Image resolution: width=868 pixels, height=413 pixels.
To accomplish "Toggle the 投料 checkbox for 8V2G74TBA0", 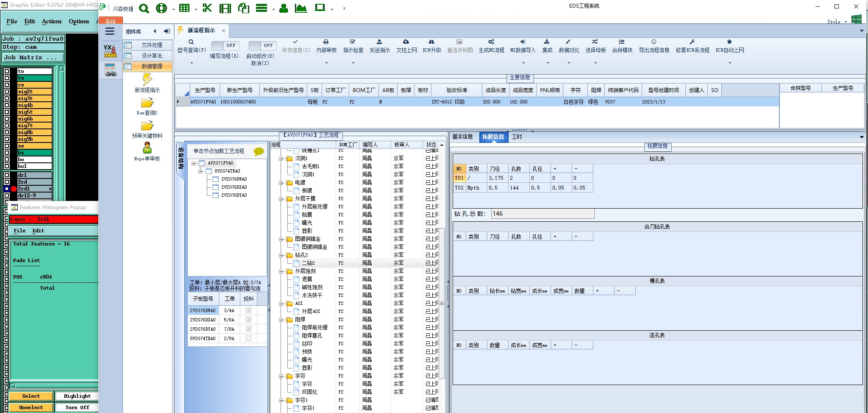I will [x=249, y=338].
